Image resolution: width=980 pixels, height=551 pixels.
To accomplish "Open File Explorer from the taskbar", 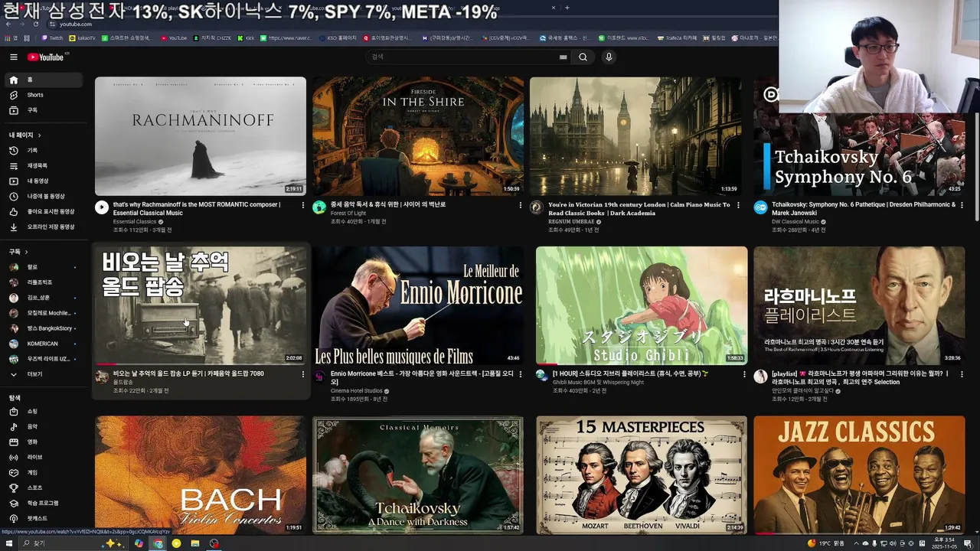I will [195, 543].
